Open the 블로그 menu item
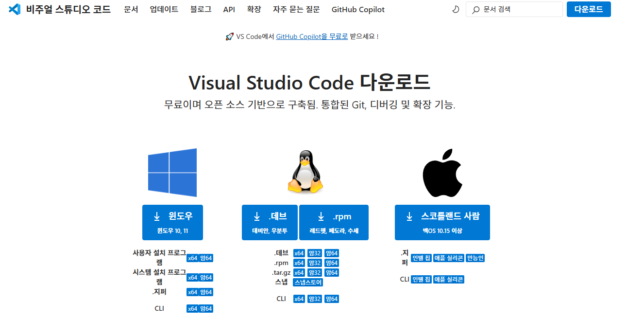 pos(201,9)
